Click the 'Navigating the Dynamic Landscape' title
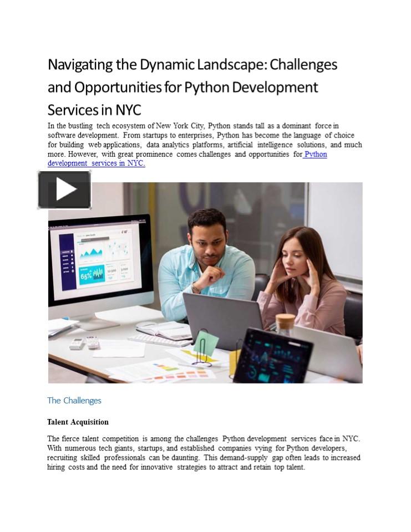The height and width of the screenshot is (532, 411). click(x=192, y=87)
